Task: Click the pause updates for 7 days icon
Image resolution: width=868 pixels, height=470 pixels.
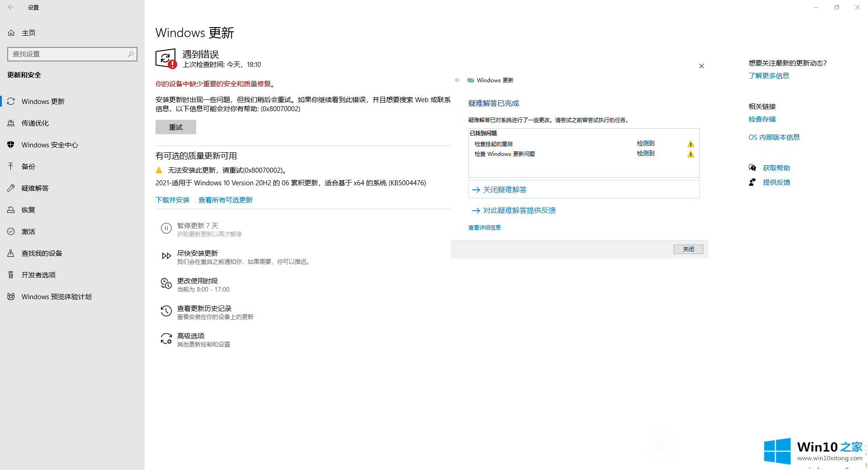Action: [166, 229]
